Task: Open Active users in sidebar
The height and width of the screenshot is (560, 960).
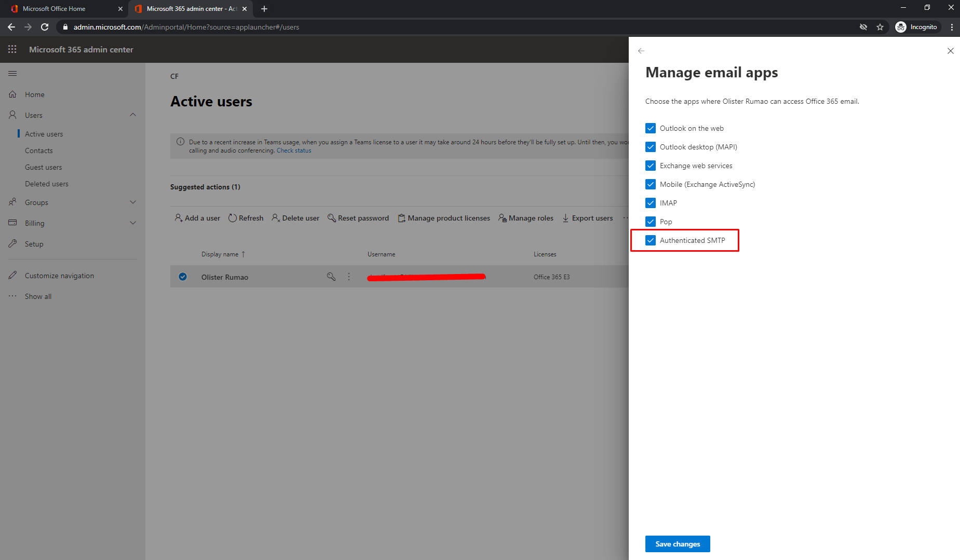Action: pyautogui.click(x=44, y=134)
